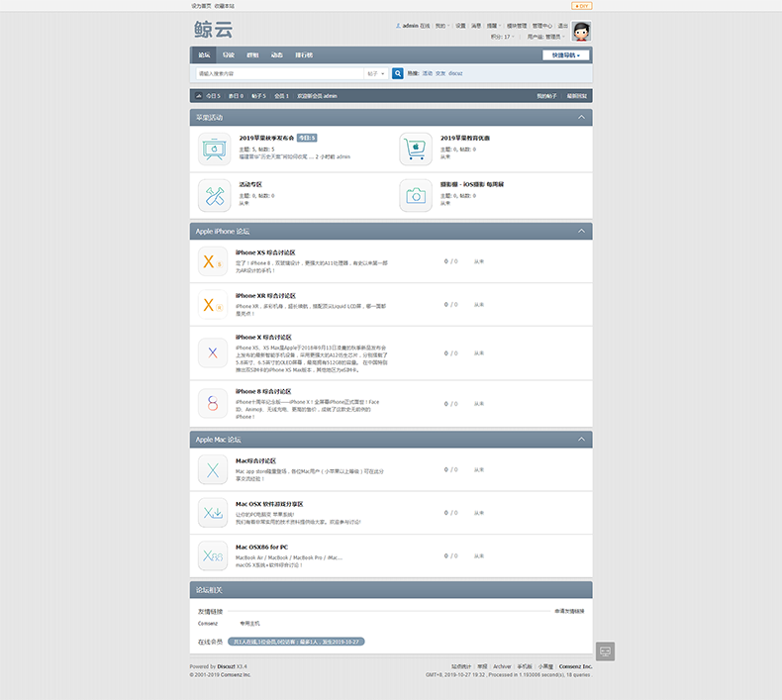Open the iPhone XR 综合讨论区 title
The height and width of the screenshot is (700, 782).
coord(266,295)
